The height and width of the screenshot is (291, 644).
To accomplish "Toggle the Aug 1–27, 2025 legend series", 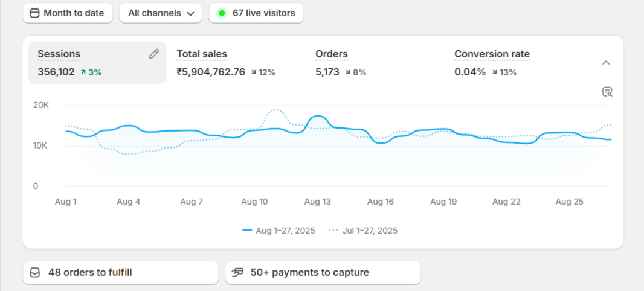I will (279, 231).
